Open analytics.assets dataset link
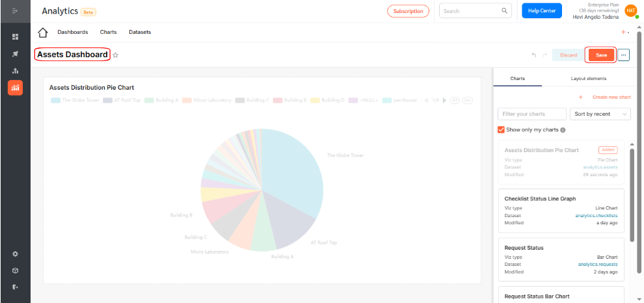 600,167
